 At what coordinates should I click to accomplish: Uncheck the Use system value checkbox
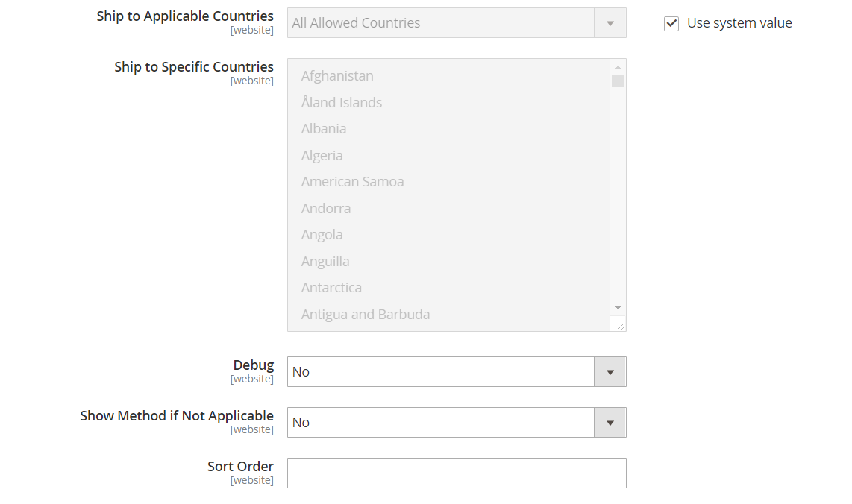[x=671, y=24]
